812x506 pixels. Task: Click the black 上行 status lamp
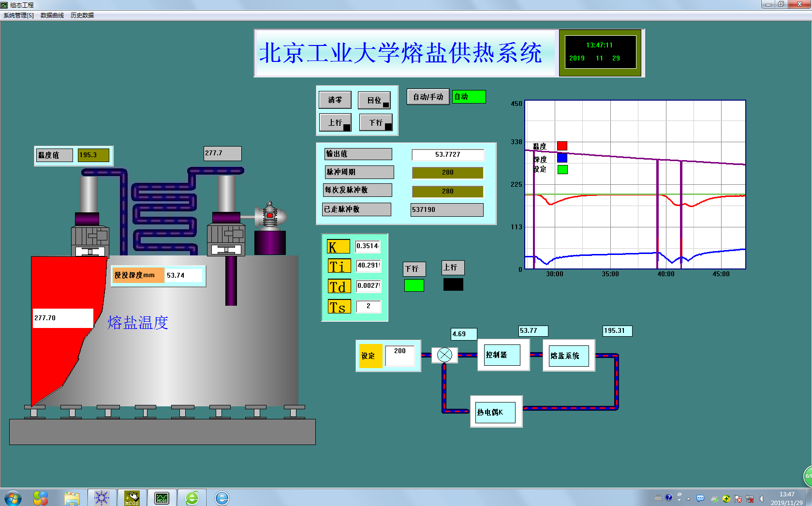pyautogui.click(x=453, y=284)
